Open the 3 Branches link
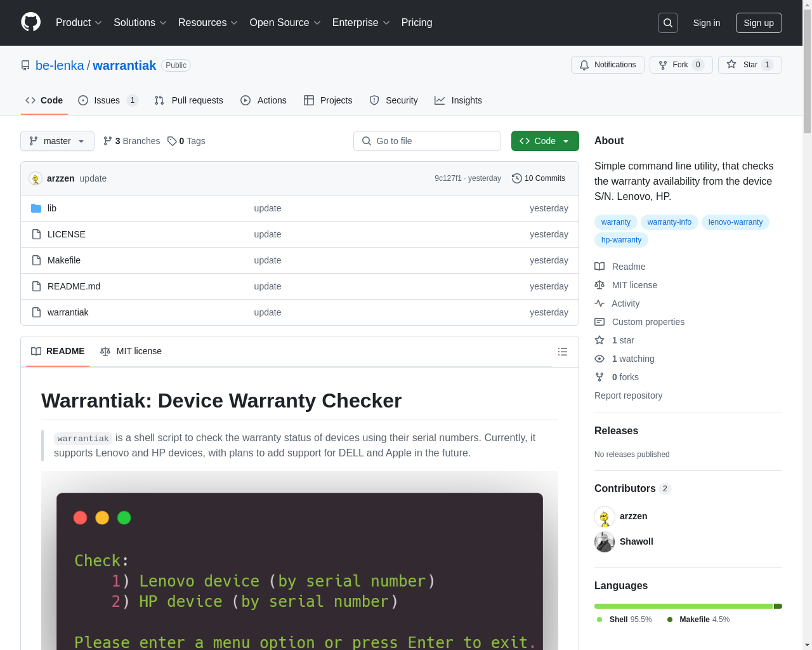Screen dimensions: 812x650 [x=132, y=141]
